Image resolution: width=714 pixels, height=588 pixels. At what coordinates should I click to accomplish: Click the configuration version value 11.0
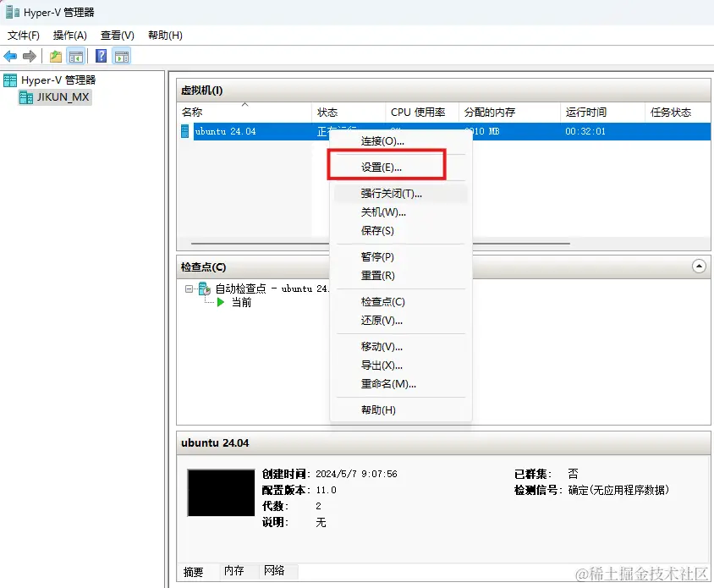pos(326,490)
